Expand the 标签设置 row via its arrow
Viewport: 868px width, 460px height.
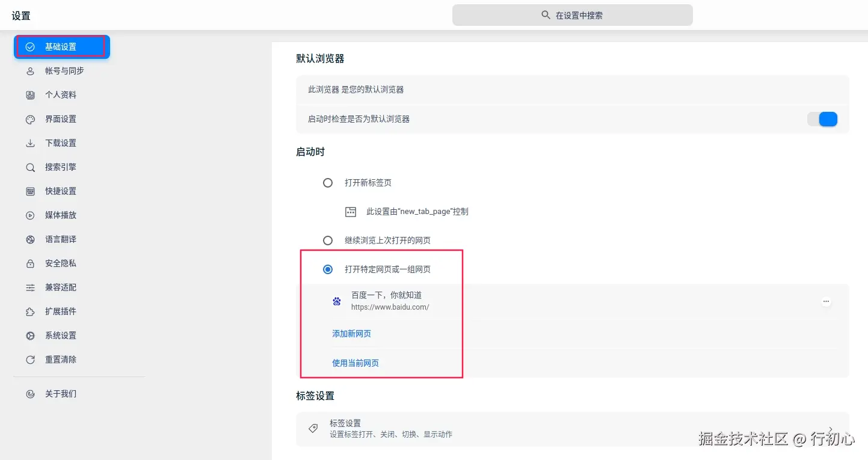tap(831, 428)
